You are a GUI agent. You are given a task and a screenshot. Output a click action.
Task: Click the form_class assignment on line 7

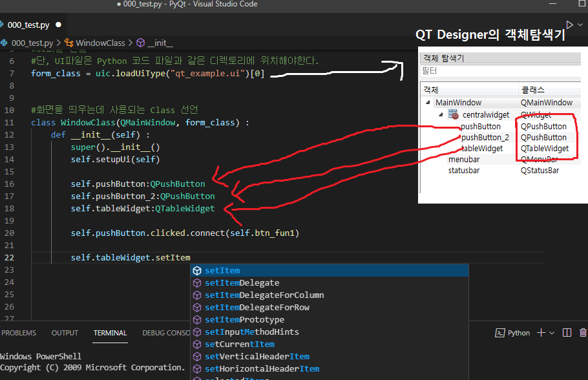[x=148, y=73]
